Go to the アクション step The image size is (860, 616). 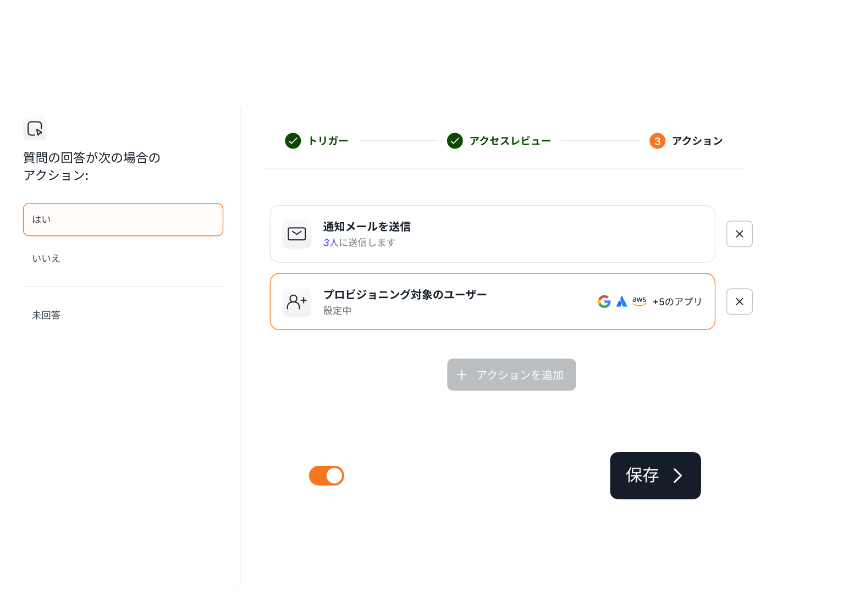686,141
